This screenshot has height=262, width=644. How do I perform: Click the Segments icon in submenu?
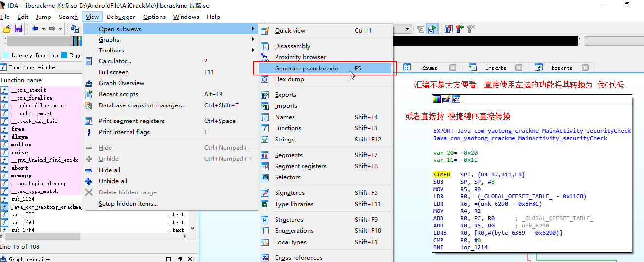click(265, 155)
